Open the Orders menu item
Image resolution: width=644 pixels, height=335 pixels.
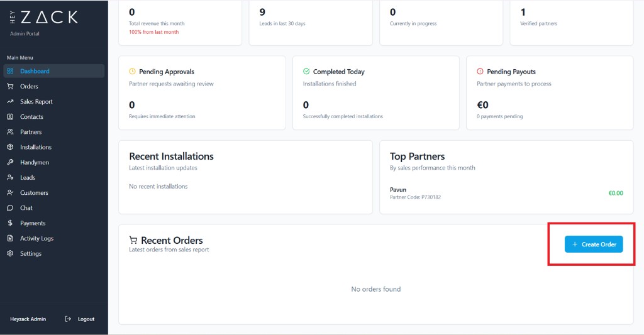54,86
